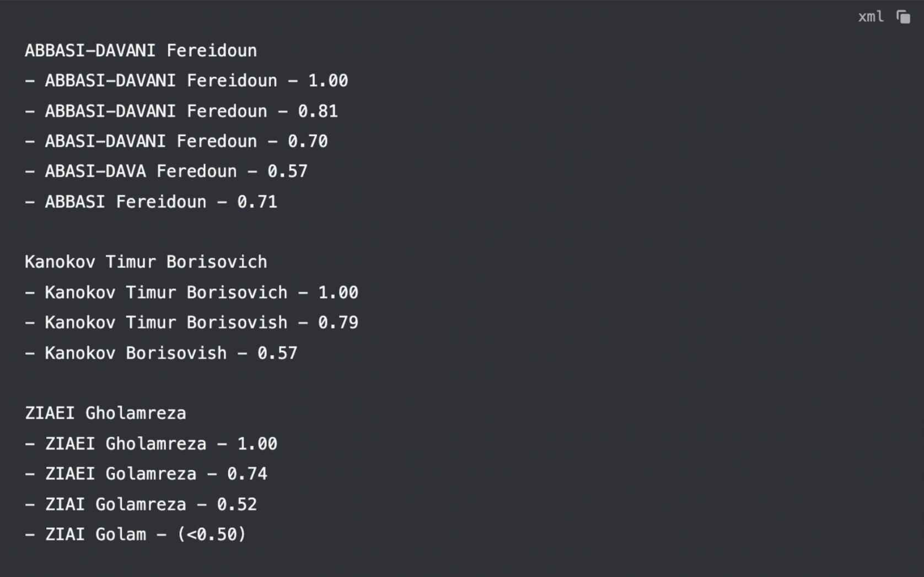Viewport: 924px width, 577px height.
Task: Click the ABBASI-DAVANI Feredoun 0.81 line
Action: 181,111
